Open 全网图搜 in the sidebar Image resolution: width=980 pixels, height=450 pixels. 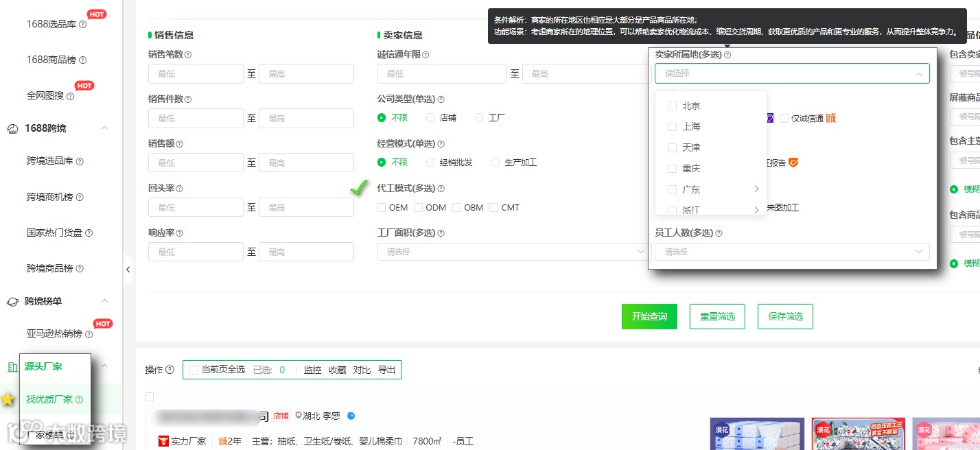pyautogui.click(x=45, y=96)
